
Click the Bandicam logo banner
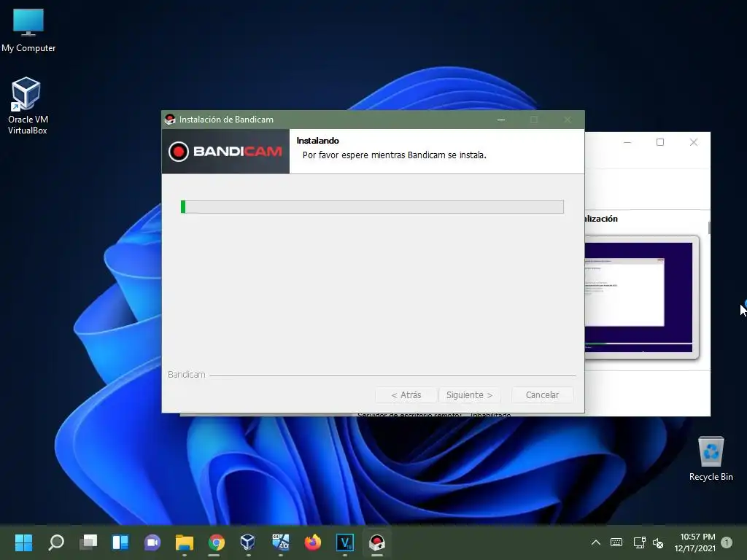click(225, 152)
